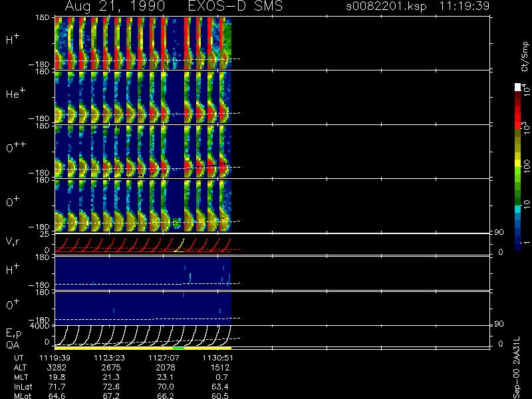Screen dimensions: 532x399
Task: Click the vertical "Sep-00 2AA31L" stamp text
Action: click(517, 368)
